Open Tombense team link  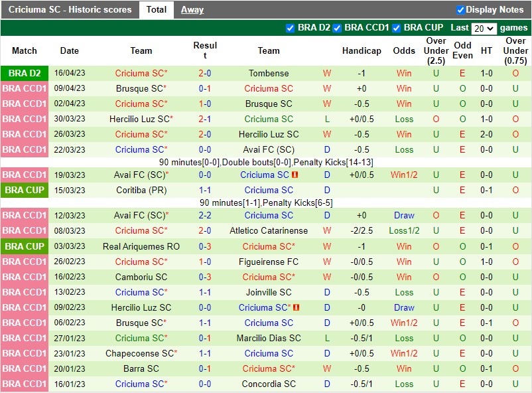coord(269,74)
